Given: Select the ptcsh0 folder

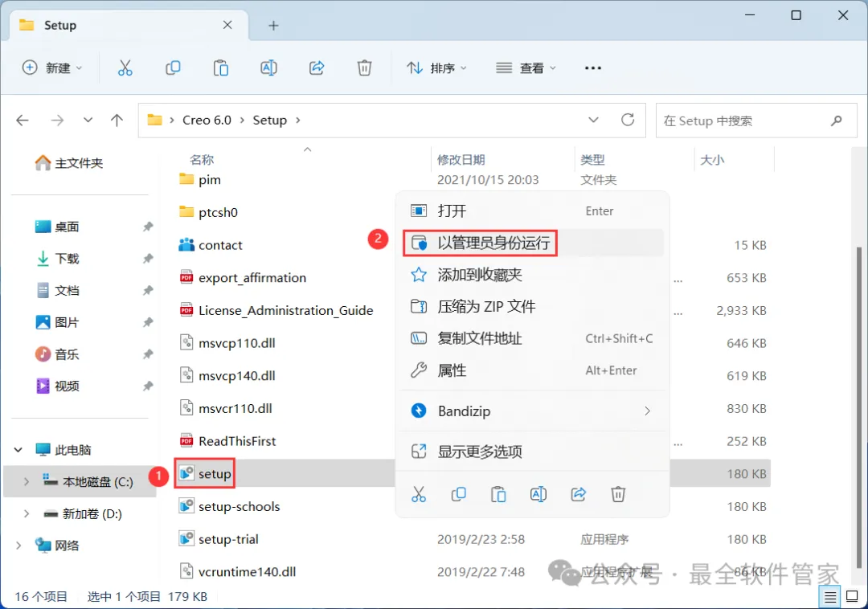Looking at the screenshot, I should point(209,212).
